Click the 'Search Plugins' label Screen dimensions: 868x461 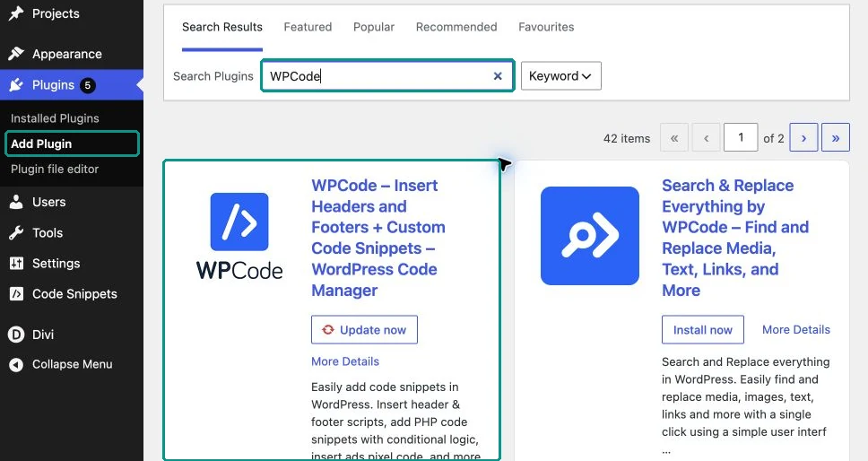(x=213, y=76)
